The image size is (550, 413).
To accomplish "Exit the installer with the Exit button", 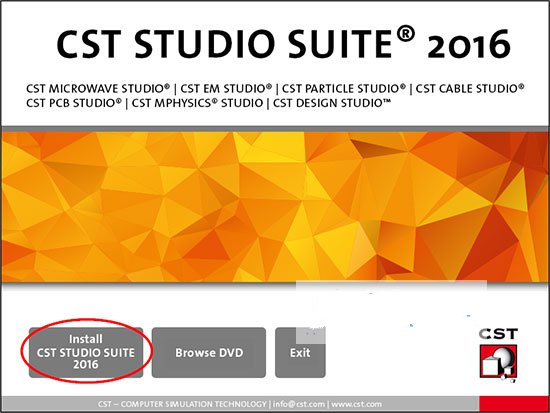I will point(300,352).
